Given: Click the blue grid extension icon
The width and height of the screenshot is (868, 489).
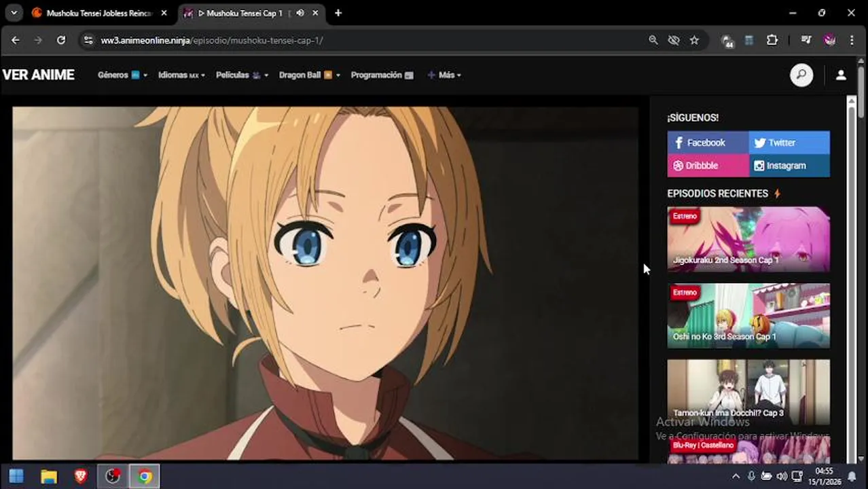Looking at the screenshot, I should (749, 40).
